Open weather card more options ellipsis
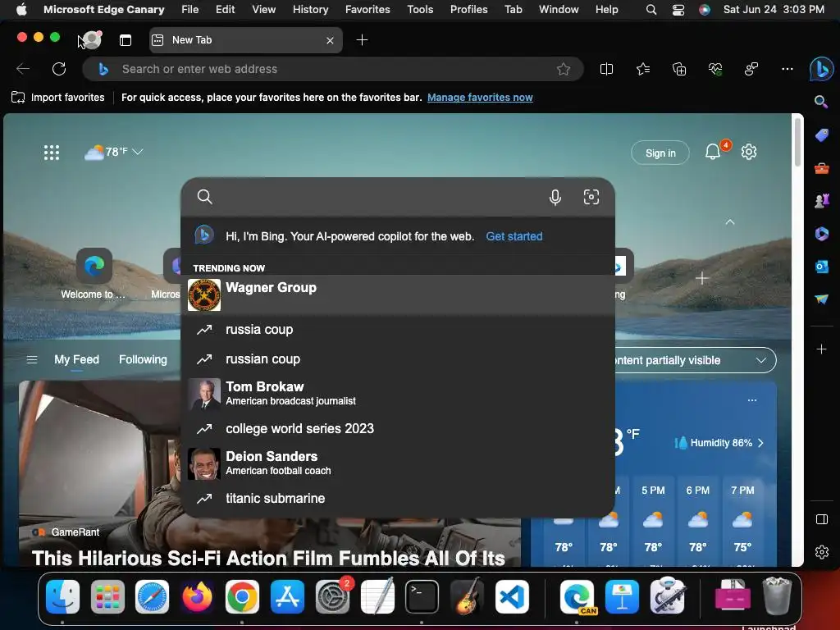This screenshot has height=630, width=840. point(752,400)
